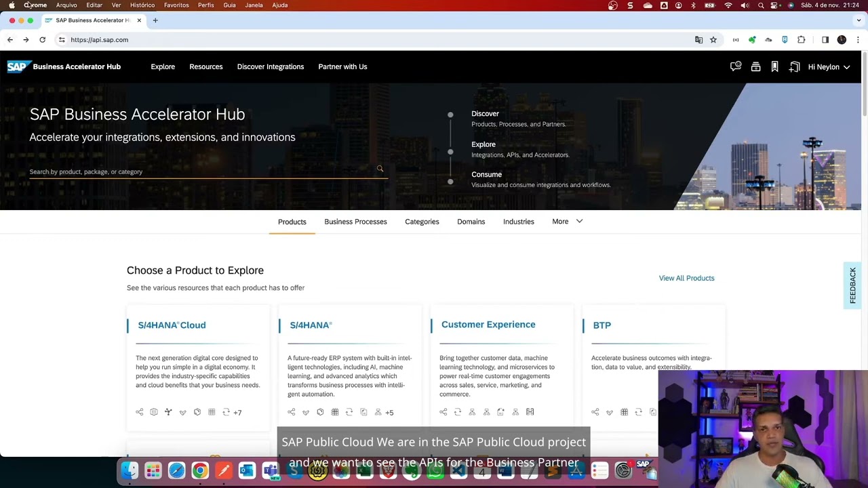This screenshot has height=488, width=868.
Task: Click the vertical FEEDBACK button
Action: tap(852, 285)
